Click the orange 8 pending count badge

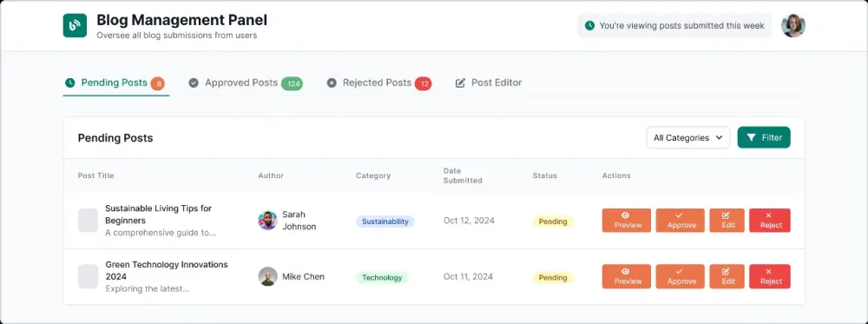158,83
